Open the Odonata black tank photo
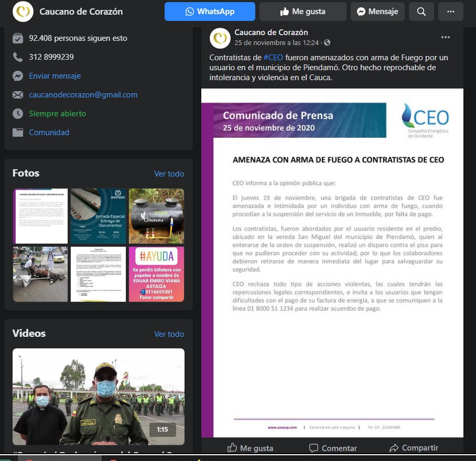Screen dimensions: 476x461 coord(156,216)
